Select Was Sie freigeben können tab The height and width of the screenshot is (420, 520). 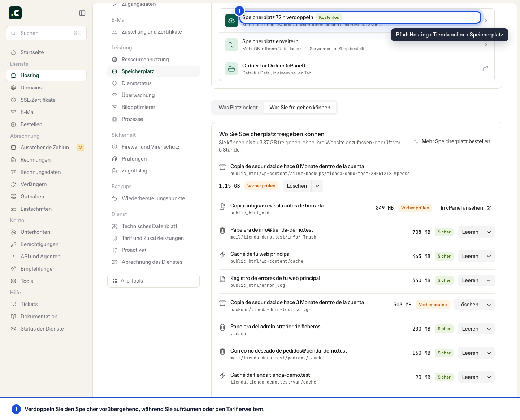click(300, 108)
